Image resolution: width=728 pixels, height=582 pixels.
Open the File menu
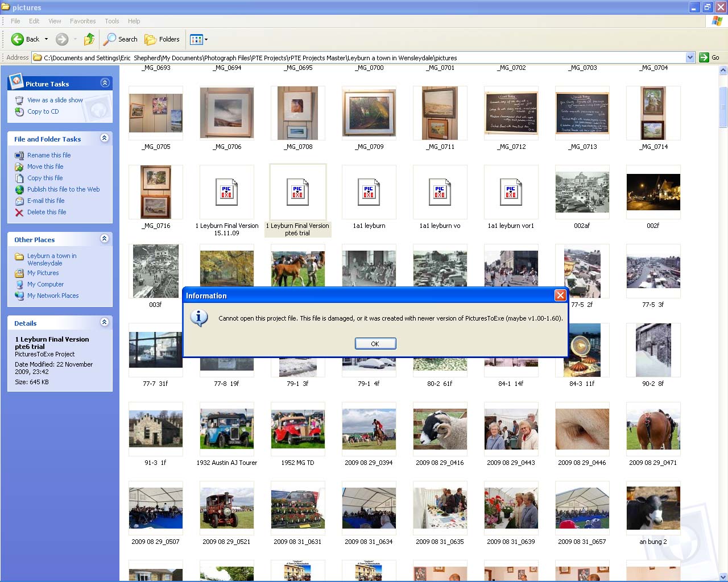coord(15,21)
